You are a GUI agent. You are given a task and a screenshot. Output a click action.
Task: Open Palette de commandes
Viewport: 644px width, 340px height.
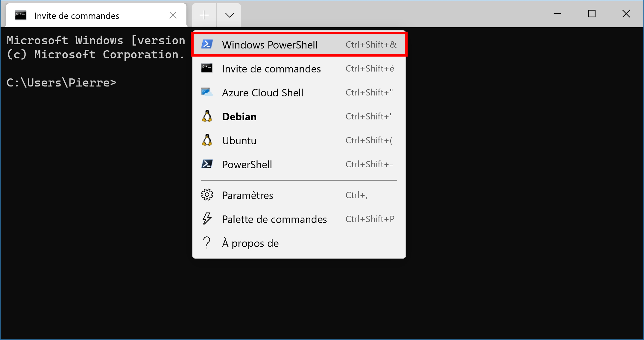[299, 219]
